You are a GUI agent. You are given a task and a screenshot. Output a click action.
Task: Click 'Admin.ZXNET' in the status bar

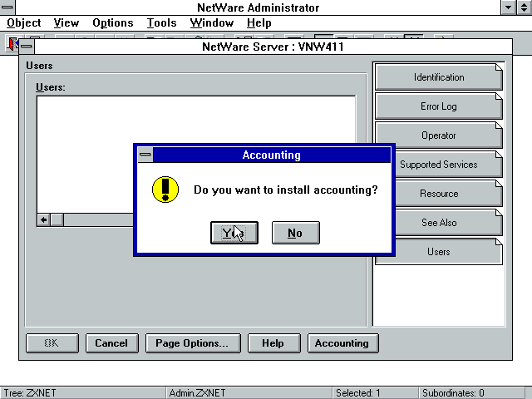(197, 393)
